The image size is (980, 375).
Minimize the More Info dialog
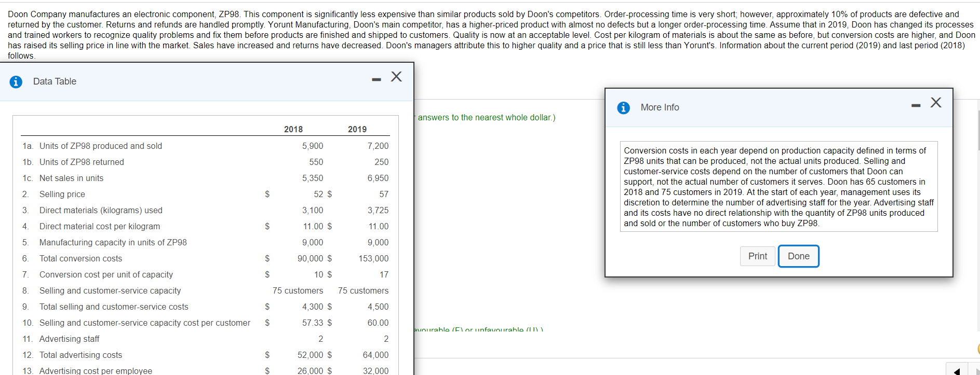(916, 105)
